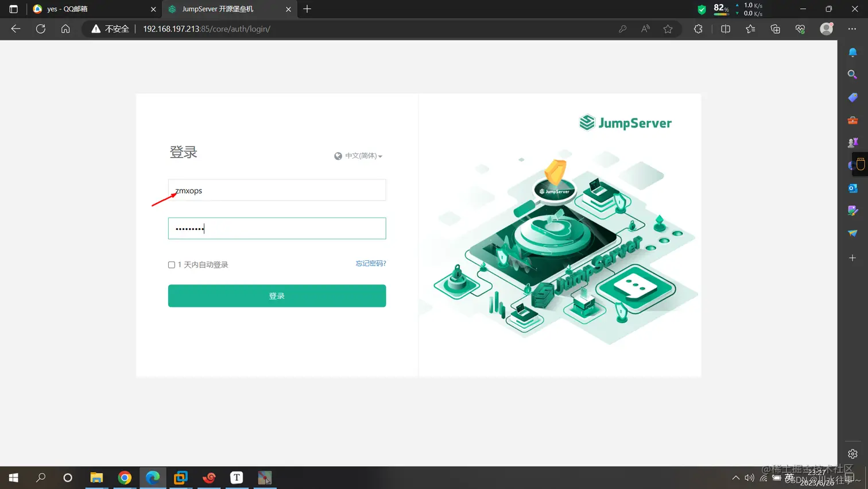This screenshot has width=868, height=489.
Task: Open Outlook from the sidebar
Action: (852, 188)
